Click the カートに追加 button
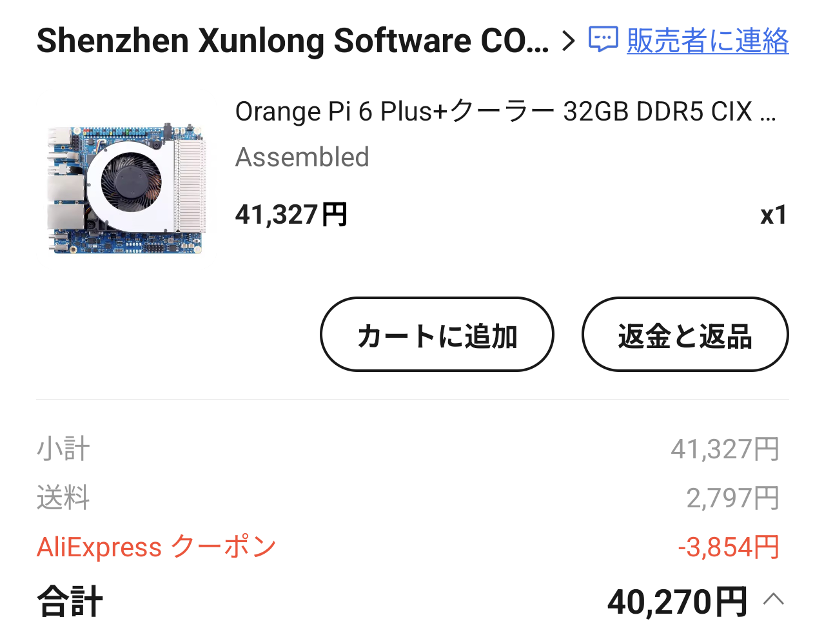This screenshot has width=824, height=644. [x=437, y=334]
